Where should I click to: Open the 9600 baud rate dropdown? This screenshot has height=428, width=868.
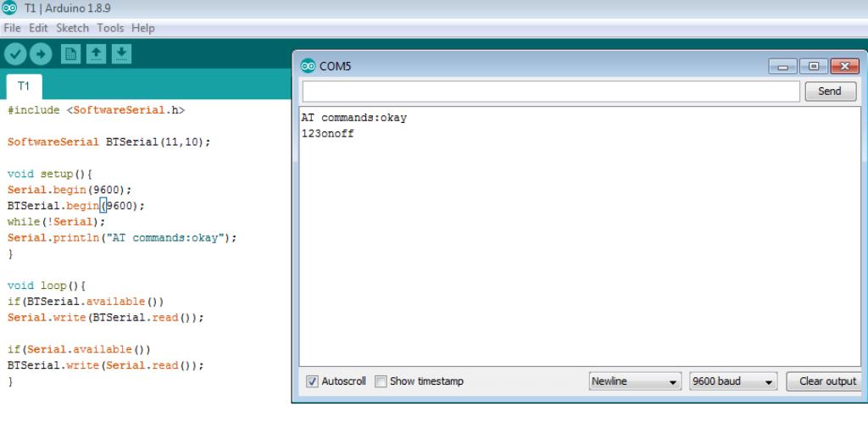[x=733, y=381]
